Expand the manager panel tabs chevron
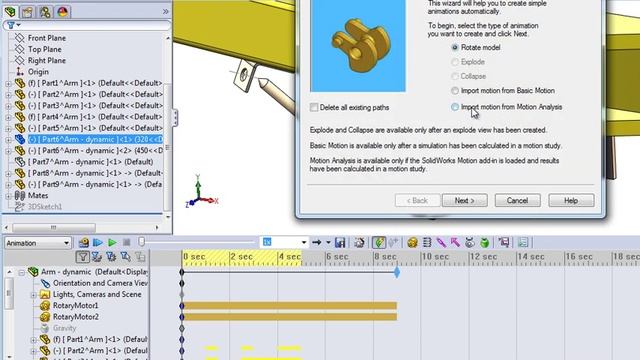Viewport: 640px width, 360px height. pos(165,11)
